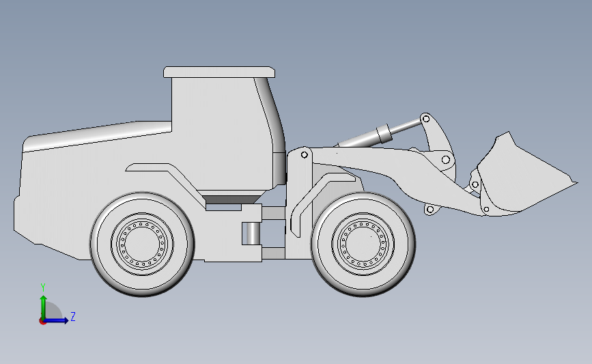The height and width of the screenshot is (364, 592).
Task: Select the rear wheel's bolted hub center
Action: point(142,244)
